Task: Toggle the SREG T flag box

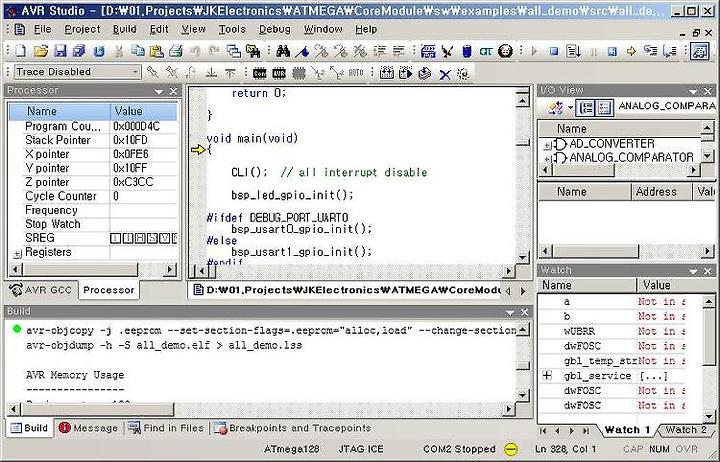Action: [x=128, y=238]
